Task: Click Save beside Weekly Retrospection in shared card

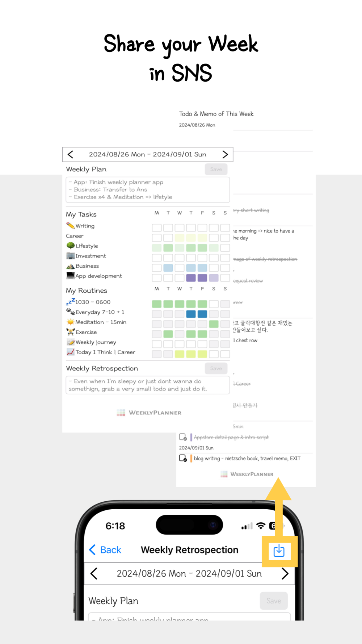Action: [x=216, y=368]
